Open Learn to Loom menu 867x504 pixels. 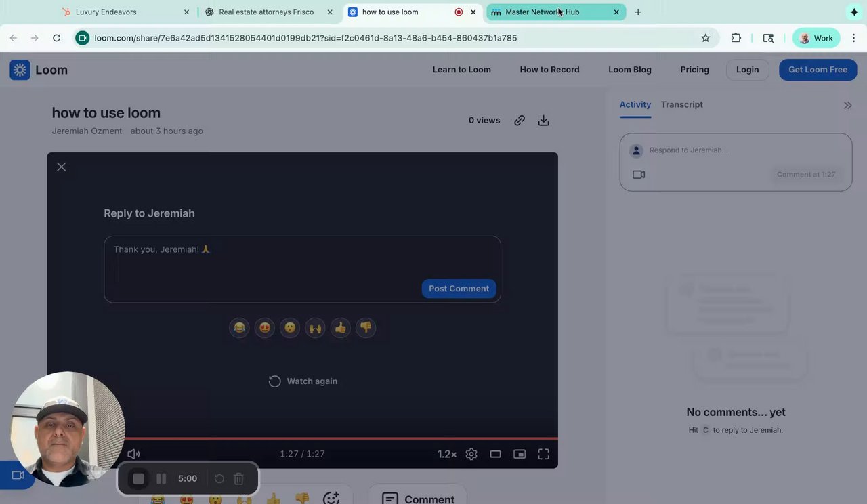(x=461, y=70)
